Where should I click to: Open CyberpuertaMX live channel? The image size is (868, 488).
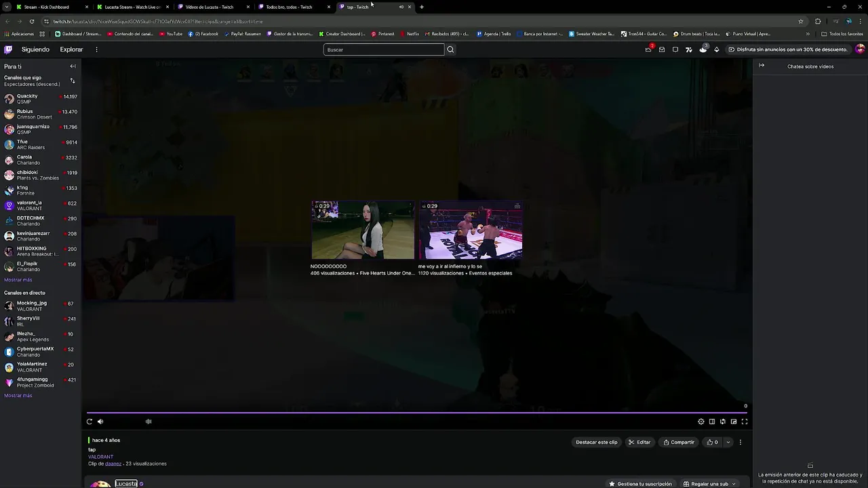pos(41,352)
